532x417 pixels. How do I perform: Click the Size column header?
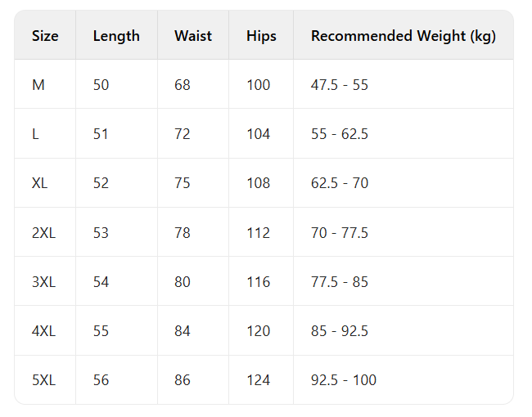click(45, 36)
